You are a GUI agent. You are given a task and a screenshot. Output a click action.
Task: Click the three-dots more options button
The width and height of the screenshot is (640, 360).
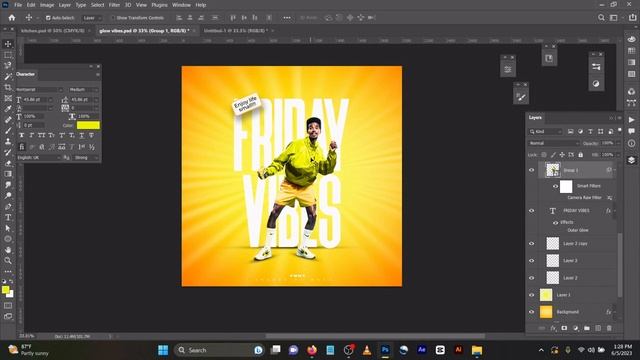pos(287,18)
